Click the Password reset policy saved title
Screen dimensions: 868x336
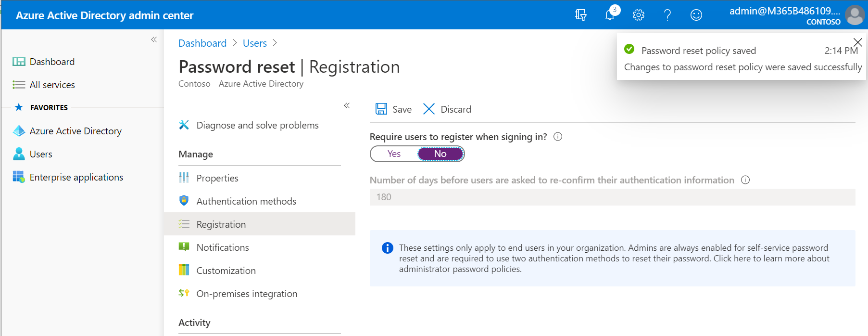tap(699, 51)
